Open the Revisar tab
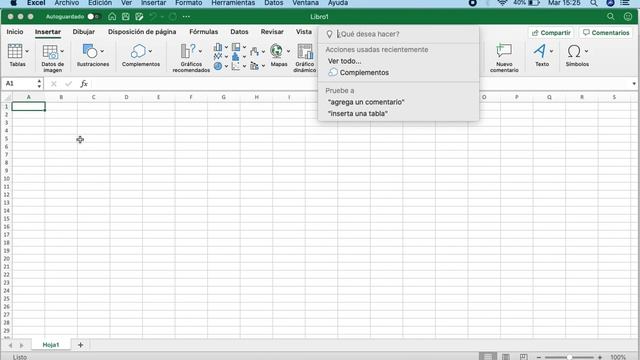The width and height of the screenshot is (640, 360). coord(272,32)
